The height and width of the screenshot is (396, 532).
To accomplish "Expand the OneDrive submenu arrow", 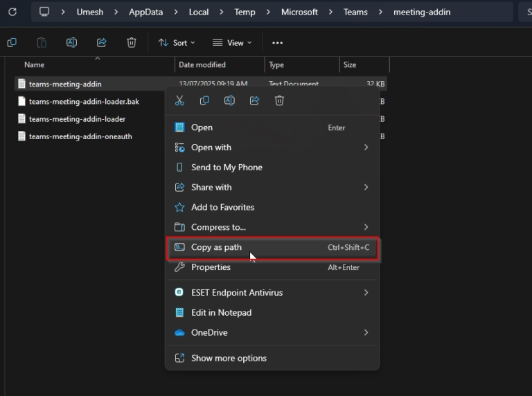I will (366, 332).
